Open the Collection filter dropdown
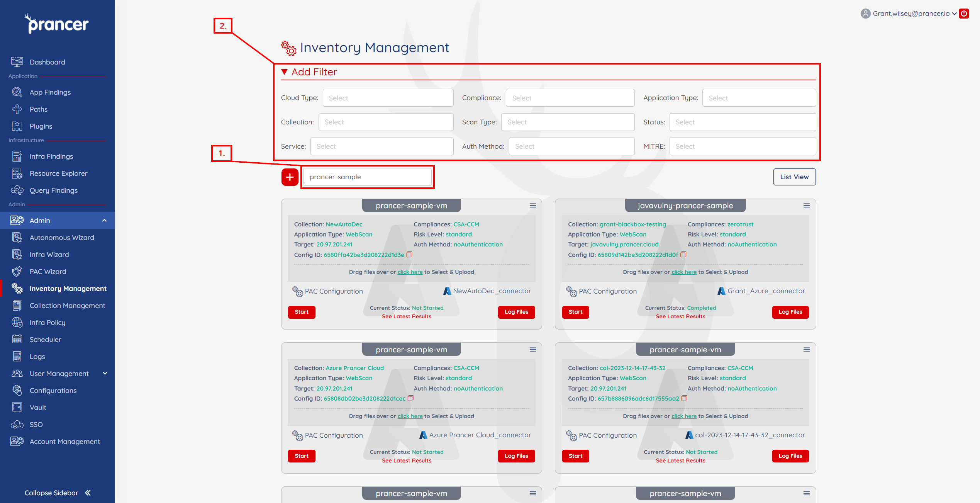 pyautogui.click(x=386, y=122)
